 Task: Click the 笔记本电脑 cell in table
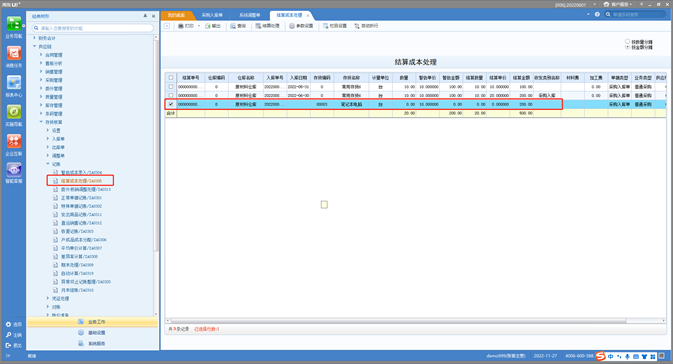tap(351, 104)
